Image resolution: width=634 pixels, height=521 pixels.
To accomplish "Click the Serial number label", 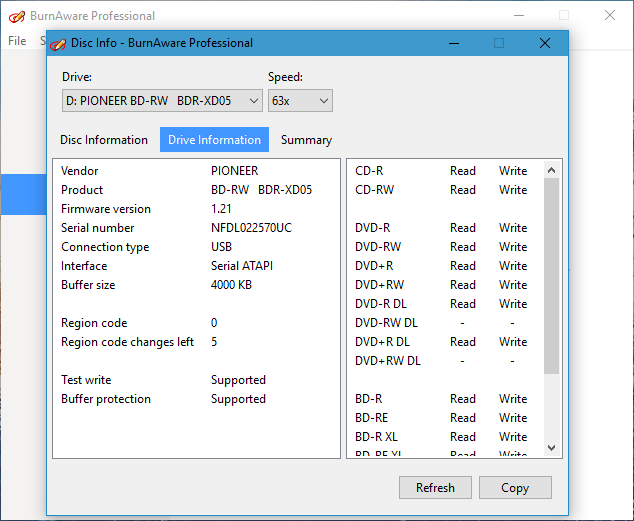I will point(97,228).
